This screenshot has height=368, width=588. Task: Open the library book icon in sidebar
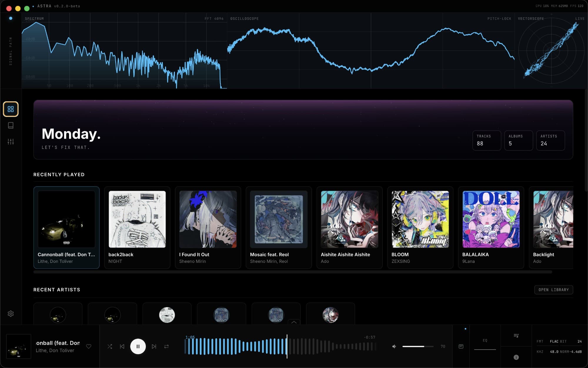11,125
